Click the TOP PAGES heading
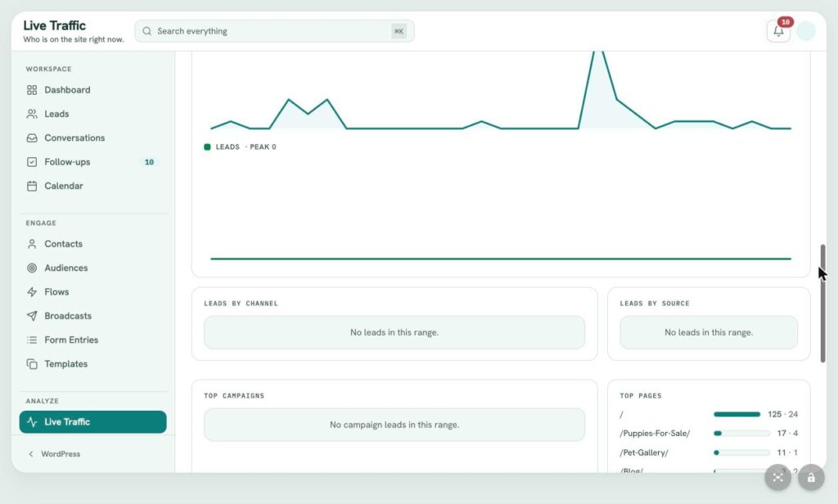838x504 pixels. [640, 396]
